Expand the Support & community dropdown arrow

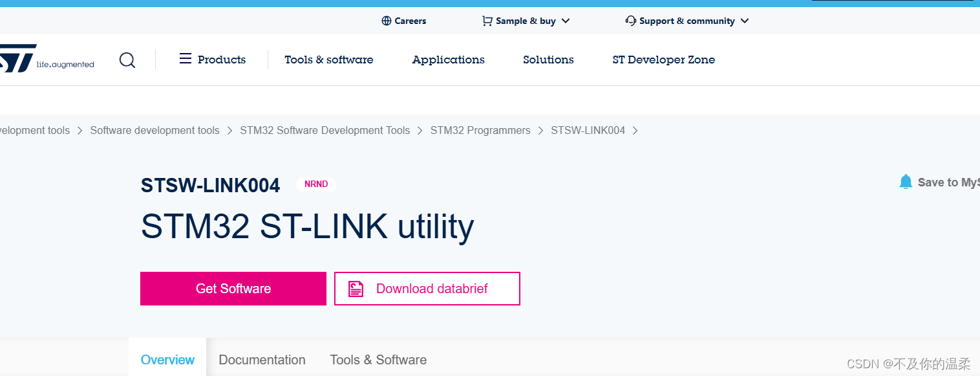(745, 21)
